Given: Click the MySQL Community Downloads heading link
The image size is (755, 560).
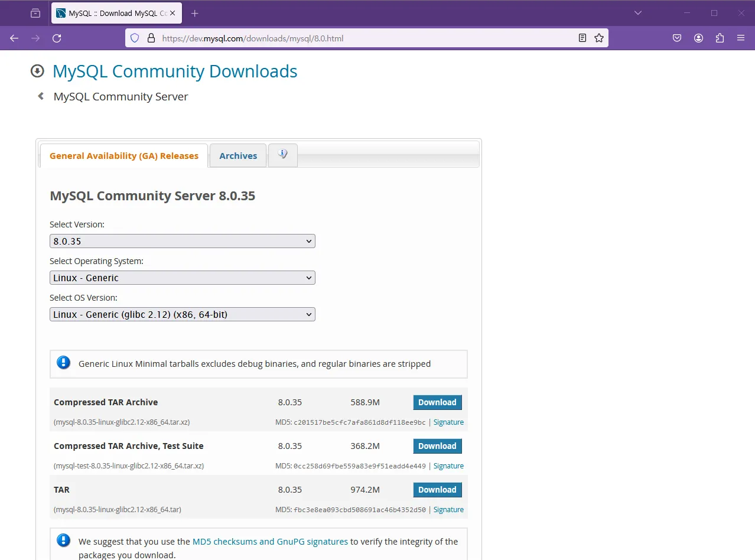Looking at the screenshot, I should click(175, 71).
